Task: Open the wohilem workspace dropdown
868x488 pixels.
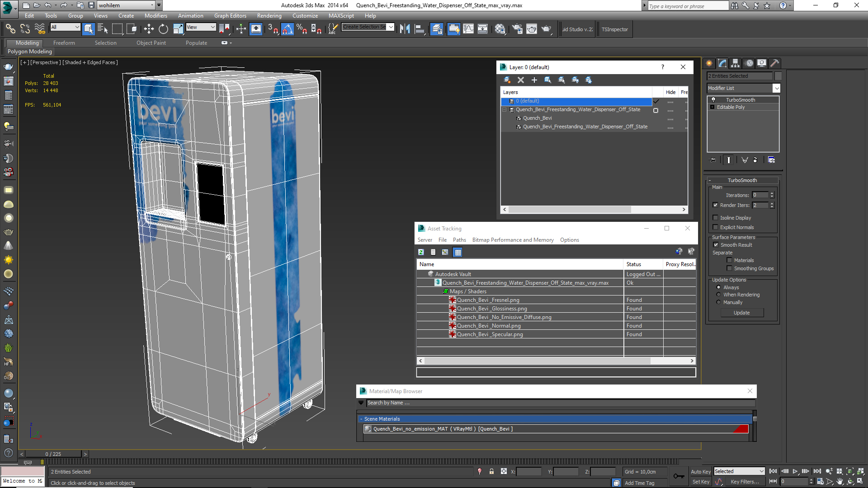Action: point(126,5)
